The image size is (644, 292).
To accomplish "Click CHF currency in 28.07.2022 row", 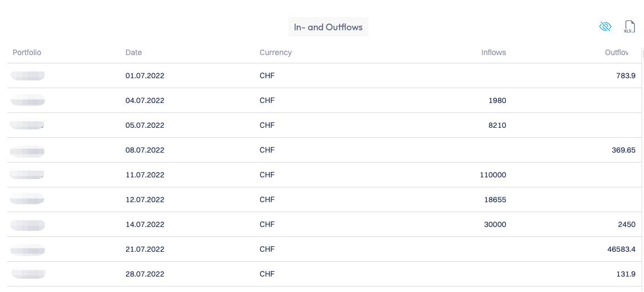I will pyautogui.click(x=267, y=274).
